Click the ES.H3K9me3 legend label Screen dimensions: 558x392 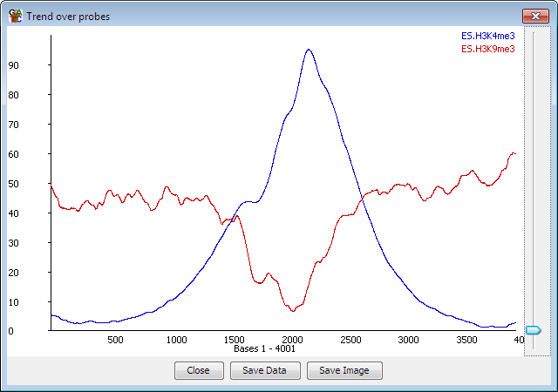point(488,49)
